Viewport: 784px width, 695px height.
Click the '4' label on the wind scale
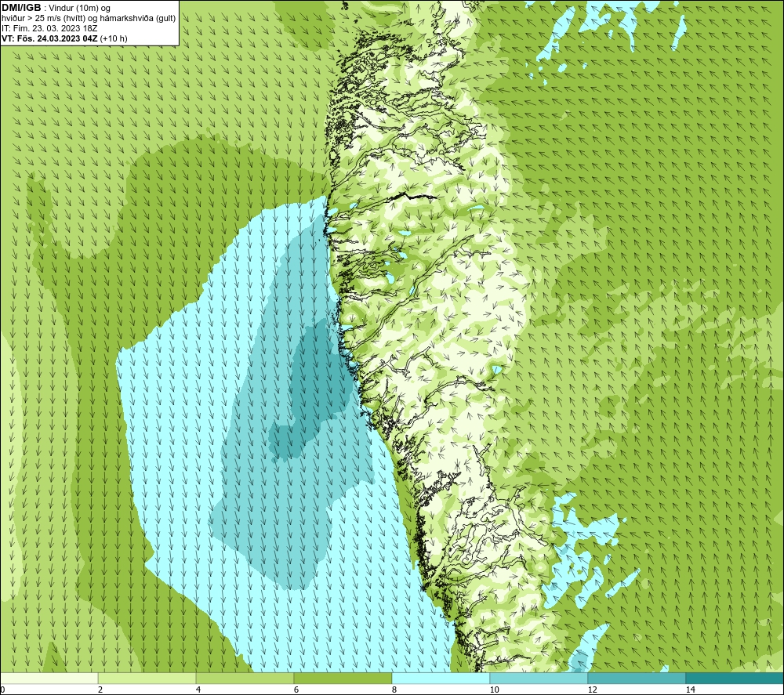click(198, 690)
